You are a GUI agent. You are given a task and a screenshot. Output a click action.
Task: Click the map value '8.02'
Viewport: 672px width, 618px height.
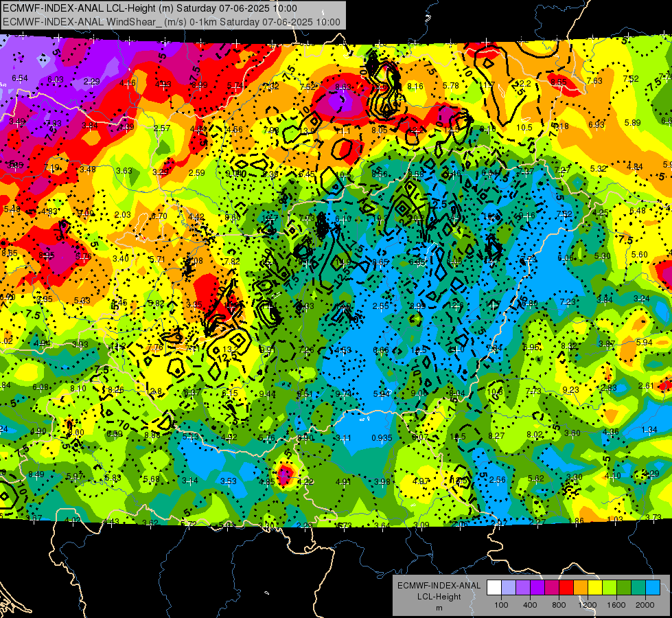point(535,435)
